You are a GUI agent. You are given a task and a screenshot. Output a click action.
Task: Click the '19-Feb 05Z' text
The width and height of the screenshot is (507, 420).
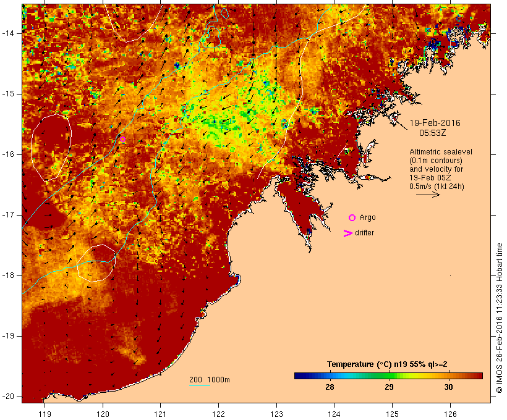click(430, 178)
